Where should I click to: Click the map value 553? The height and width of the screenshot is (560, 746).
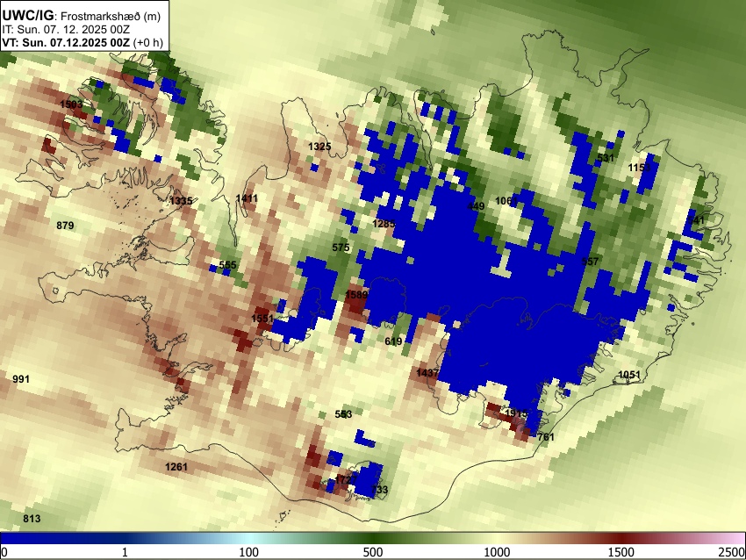pos(343,414)
